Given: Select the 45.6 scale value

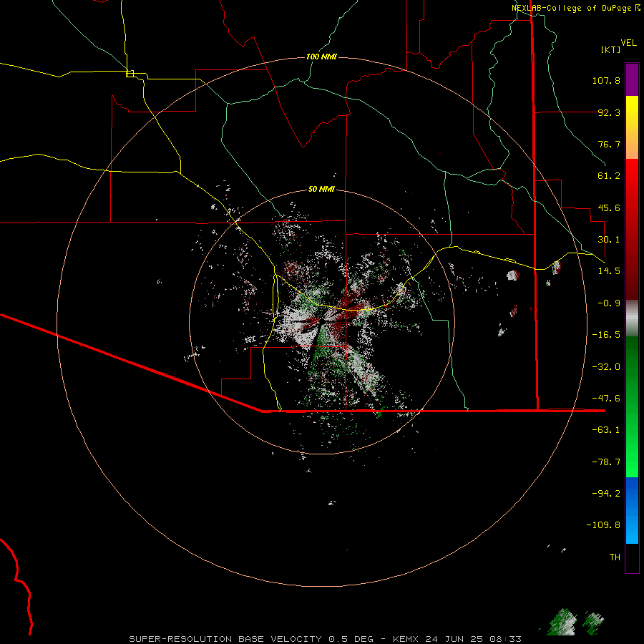Looking at the screenshot, I should [609, 208].
